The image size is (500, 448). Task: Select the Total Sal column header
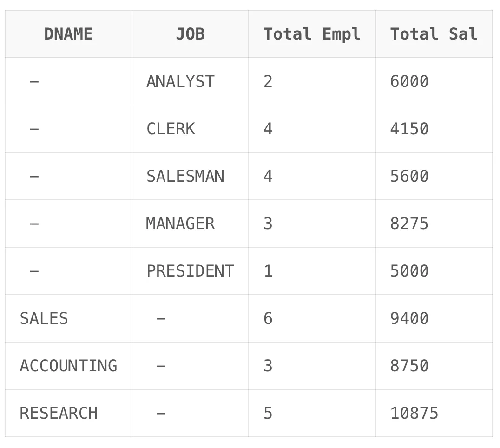[434, 34]
